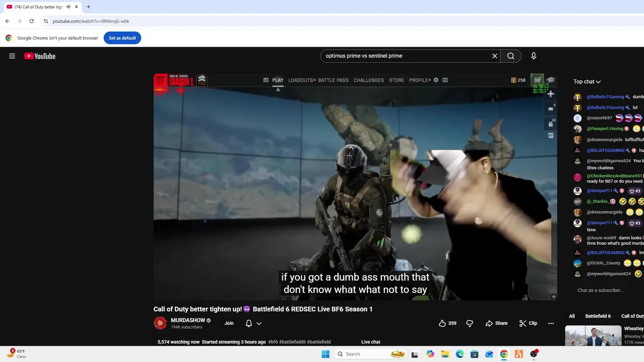Open @ChickenRiceAndBeans951 chat author name
Screen dimensions: 644x362
[x=614, y=176]
